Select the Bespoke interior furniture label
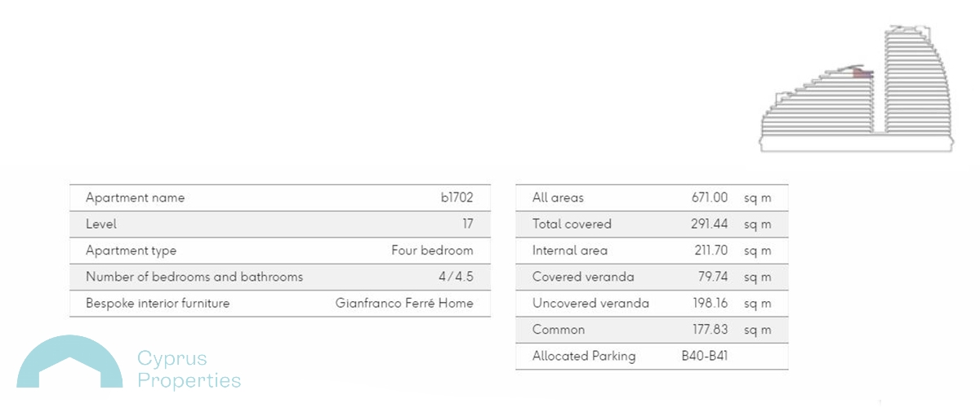 point(158,303)
